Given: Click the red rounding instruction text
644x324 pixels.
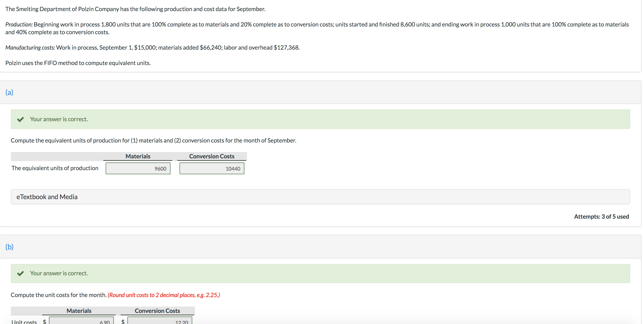Looking at the screenshot, I should pos(164,295).
